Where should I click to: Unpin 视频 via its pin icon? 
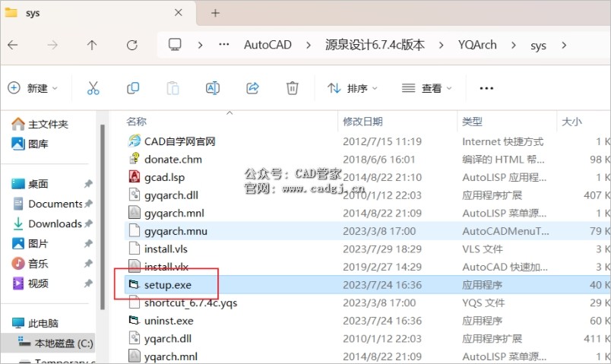pyautogui.click(x=88, y=283)
